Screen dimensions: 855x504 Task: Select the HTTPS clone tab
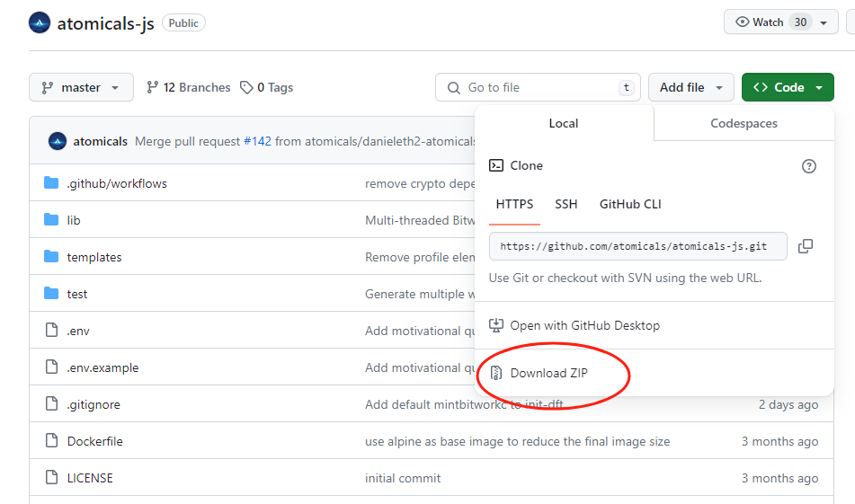point(514,204)
